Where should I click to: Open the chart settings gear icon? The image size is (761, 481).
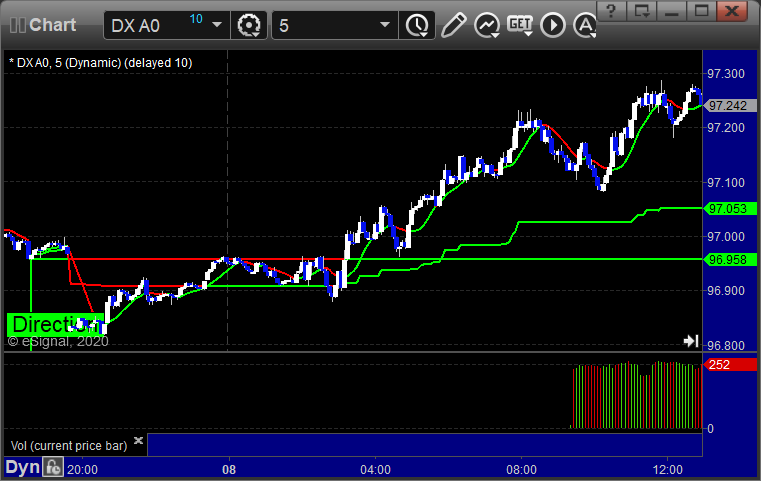tap(249, 25)
